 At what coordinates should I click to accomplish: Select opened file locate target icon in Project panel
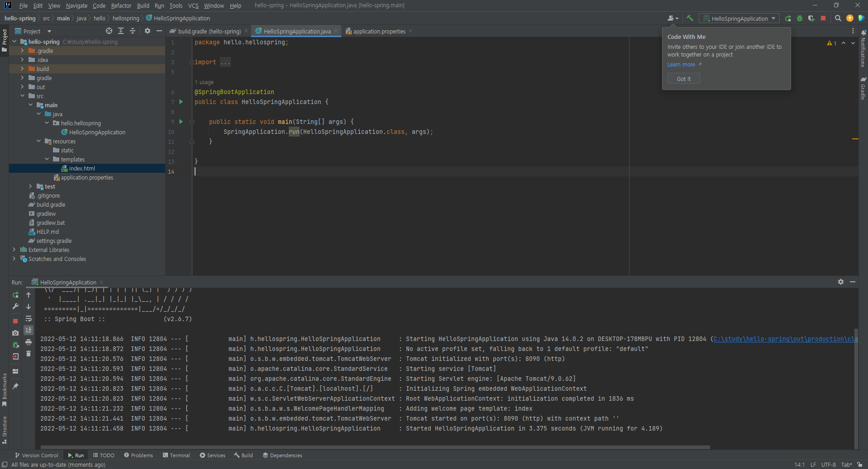pos(109,31)
